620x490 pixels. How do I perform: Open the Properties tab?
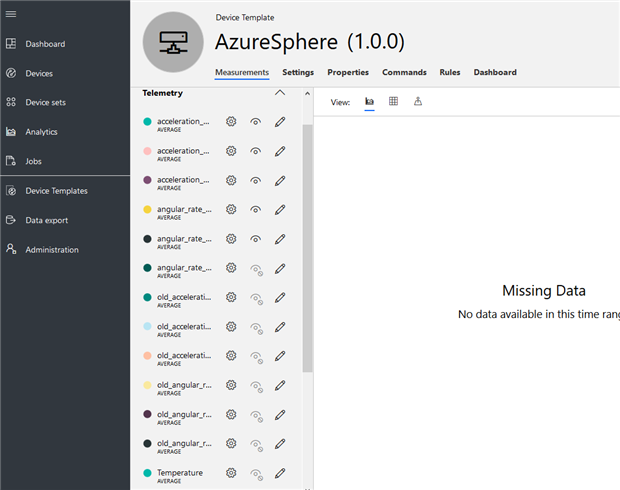[348, 73]
